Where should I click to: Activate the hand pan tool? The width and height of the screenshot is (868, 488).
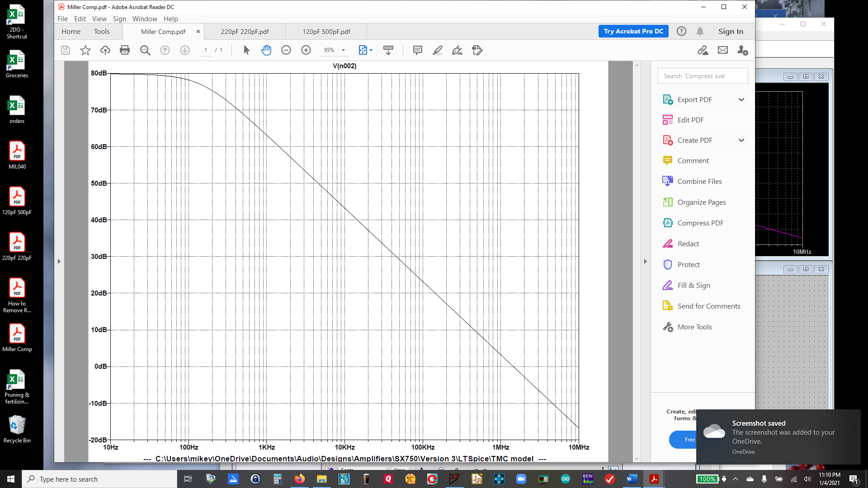tap(266, 50)
